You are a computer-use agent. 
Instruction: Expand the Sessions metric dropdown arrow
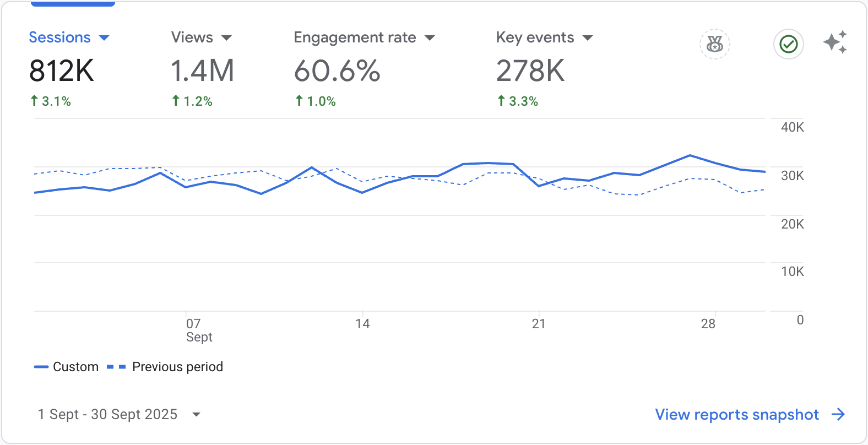coord(104,38)
